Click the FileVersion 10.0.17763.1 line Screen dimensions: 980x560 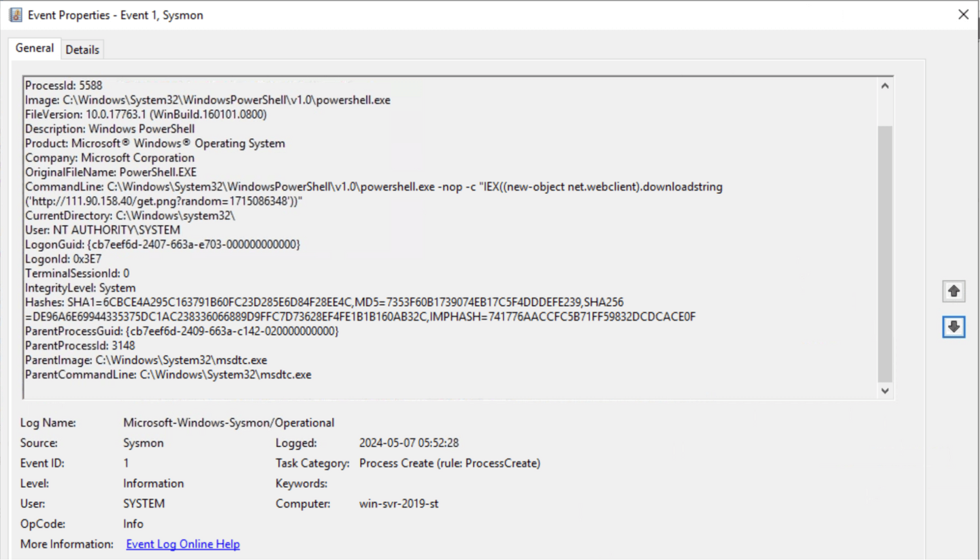(x=146, y=114)
